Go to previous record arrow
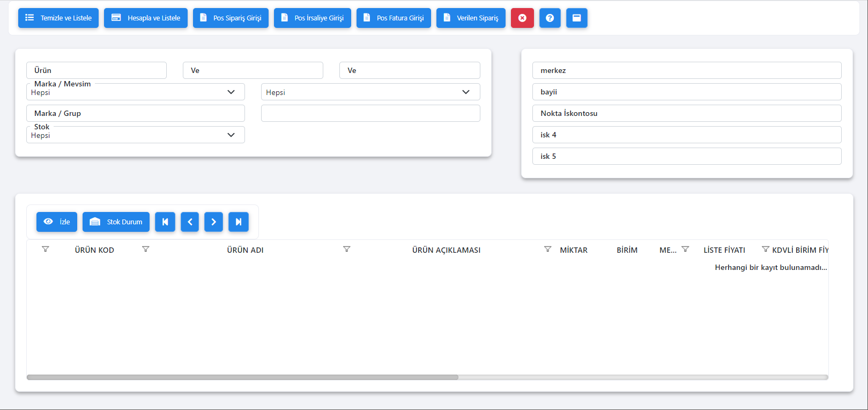 click(x=190, y=222)
